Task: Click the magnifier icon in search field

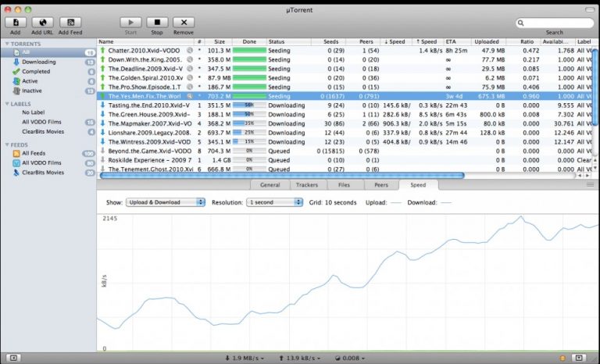Action: [521, 23]
